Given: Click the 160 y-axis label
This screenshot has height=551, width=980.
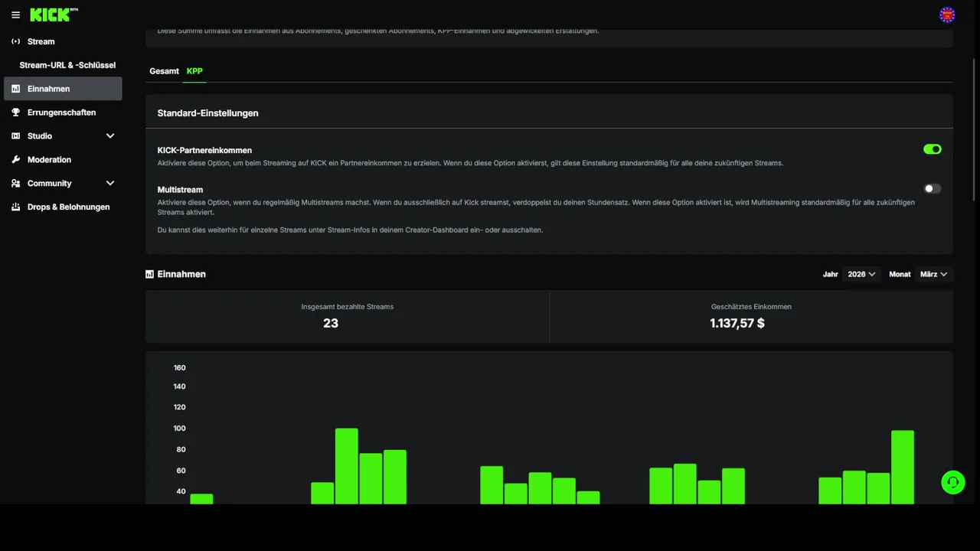Looking at the screenshot, I should (x=179, y=368).
